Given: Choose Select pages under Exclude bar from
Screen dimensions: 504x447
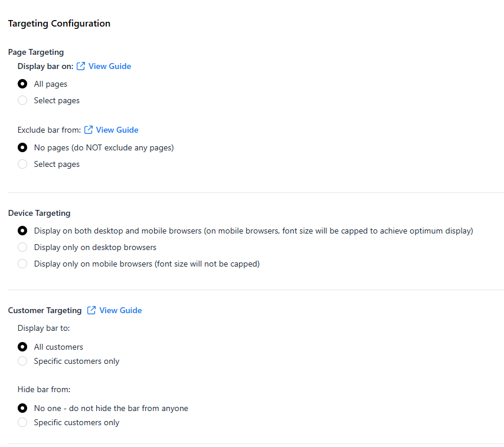Looking at the screenshot, I should [22, 164].
